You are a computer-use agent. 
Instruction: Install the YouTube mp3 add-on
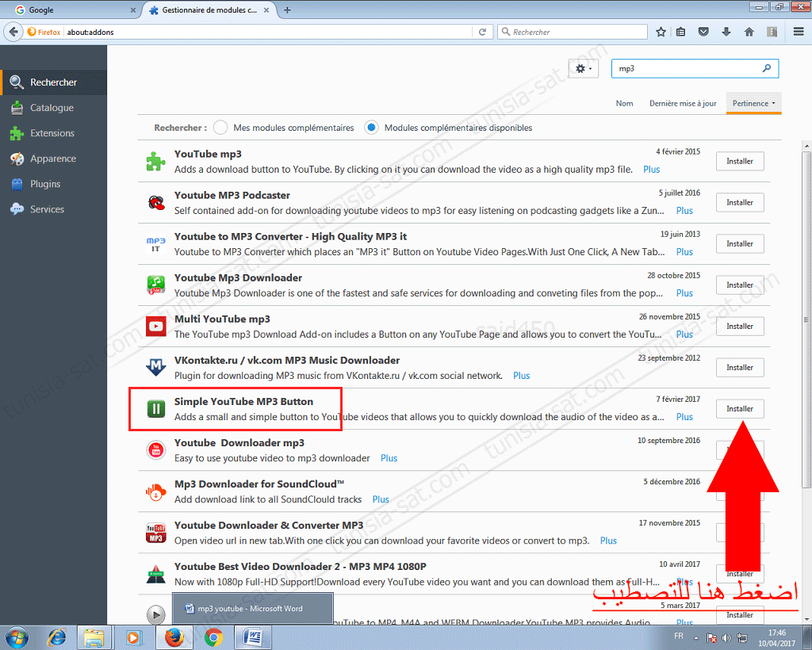740,161
